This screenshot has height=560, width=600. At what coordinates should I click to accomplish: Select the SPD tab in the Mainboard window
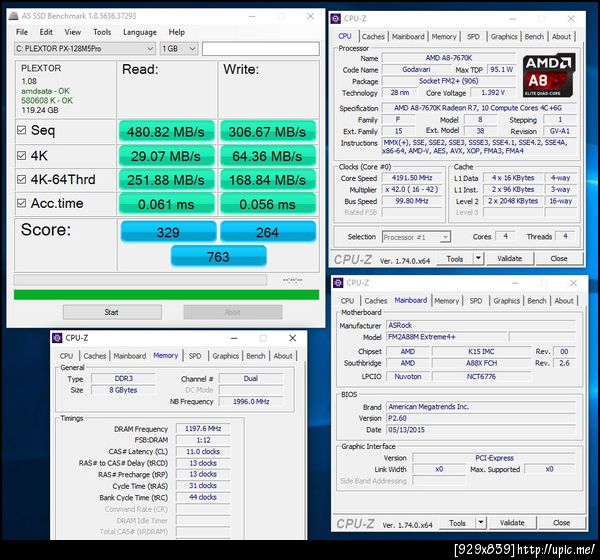476,301
